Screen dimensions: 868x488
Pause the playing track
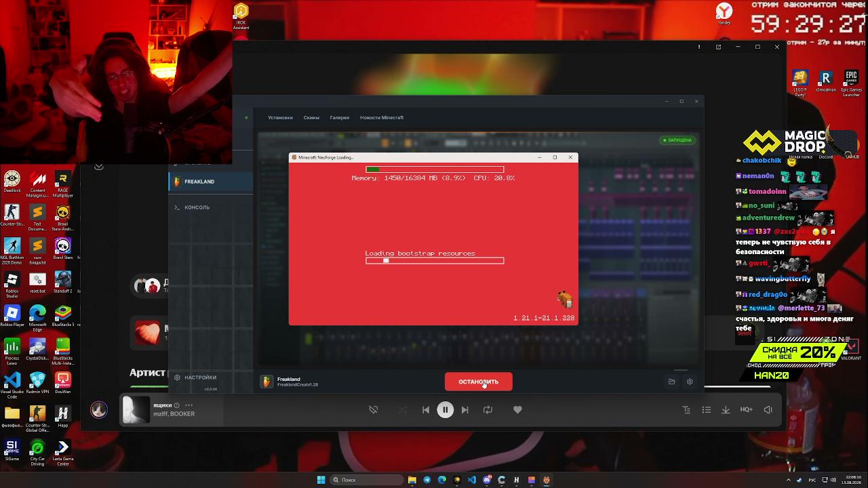coord(445,409)
